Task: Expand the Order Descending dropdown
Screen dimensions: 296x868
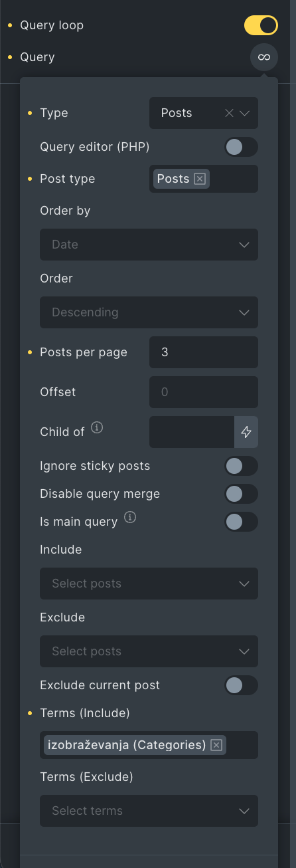Action: coord(149,312)
